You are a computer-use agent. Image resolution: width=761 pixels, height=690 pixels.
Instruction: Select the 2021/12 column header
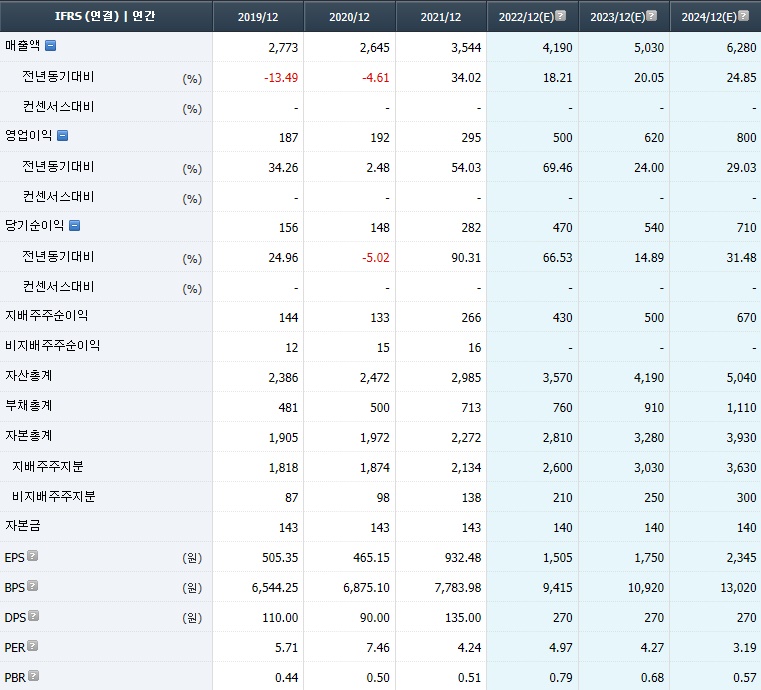441,17
